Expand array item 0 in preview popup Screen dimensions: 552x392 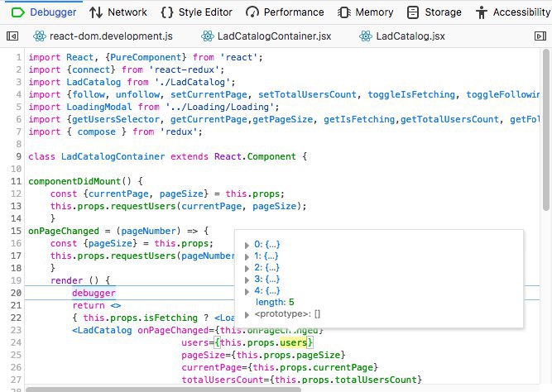[x=247, y=245]
